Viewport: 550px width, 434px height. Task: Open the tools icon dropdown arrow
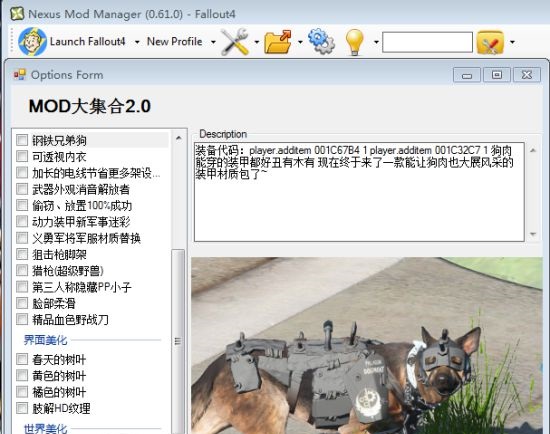pyautogui.click(x=257, y=42)
